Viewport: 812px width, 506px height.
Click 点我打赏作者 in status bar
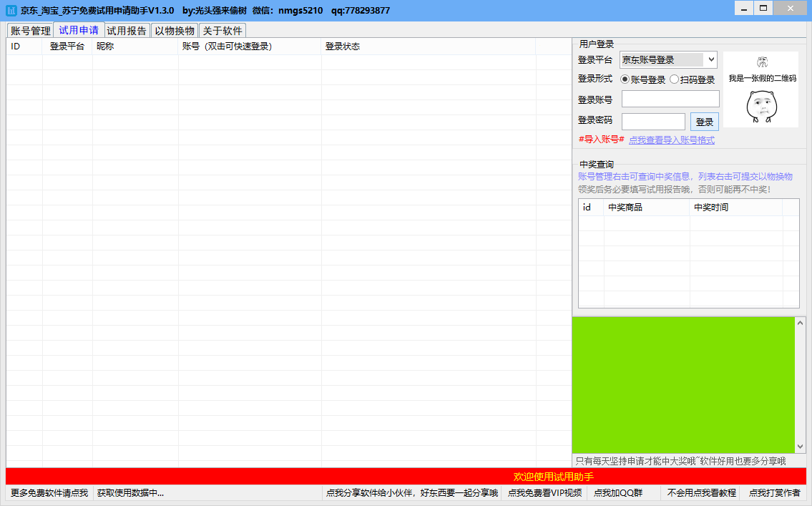point(774,492)
